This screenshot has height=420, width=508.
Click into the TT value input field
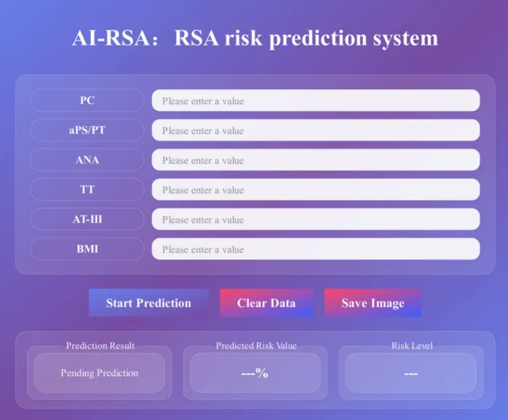tap(315, 190)
